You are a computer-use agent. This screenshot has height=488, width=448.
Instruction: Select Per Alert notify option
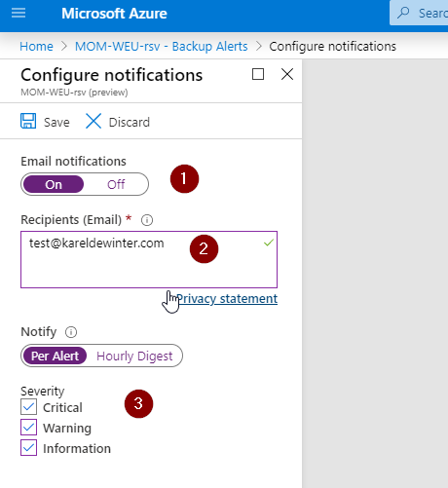tap(55, 356)
